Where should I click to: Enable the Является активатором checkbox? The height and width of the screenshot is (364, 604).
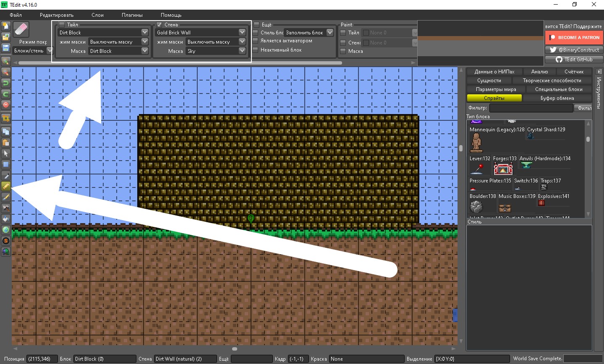256,41
